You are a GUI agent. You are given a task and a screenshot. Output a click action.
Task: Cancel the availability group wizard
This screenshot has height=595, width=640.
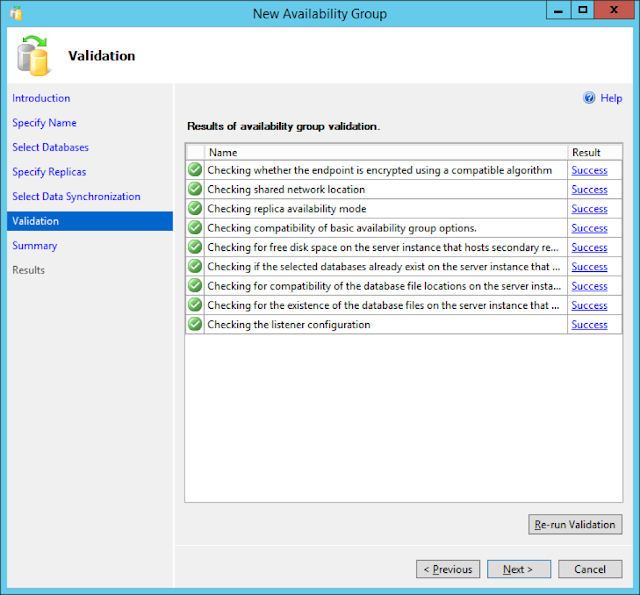tap(590, 569)
